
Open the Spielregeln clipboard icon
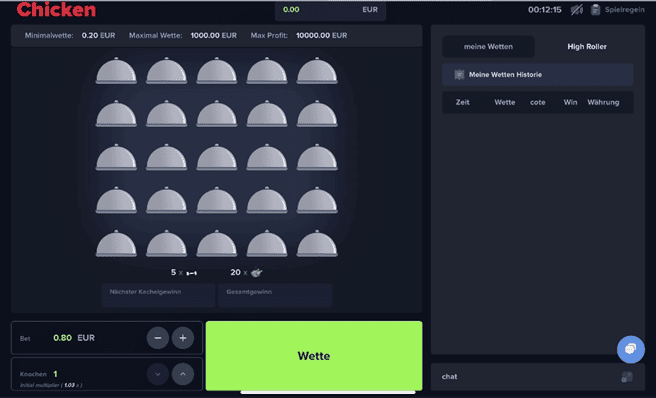pos(595,10)
